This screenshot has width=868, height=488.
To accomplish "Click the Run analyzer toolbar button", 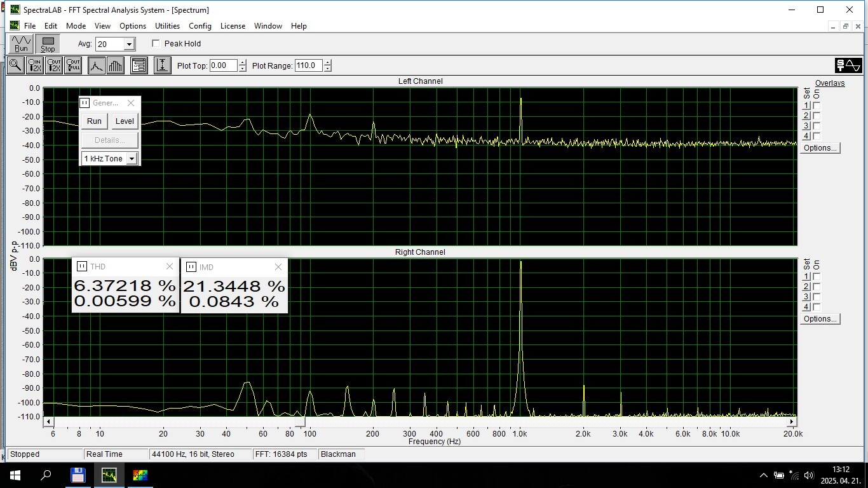I will [x=22, y=44].
